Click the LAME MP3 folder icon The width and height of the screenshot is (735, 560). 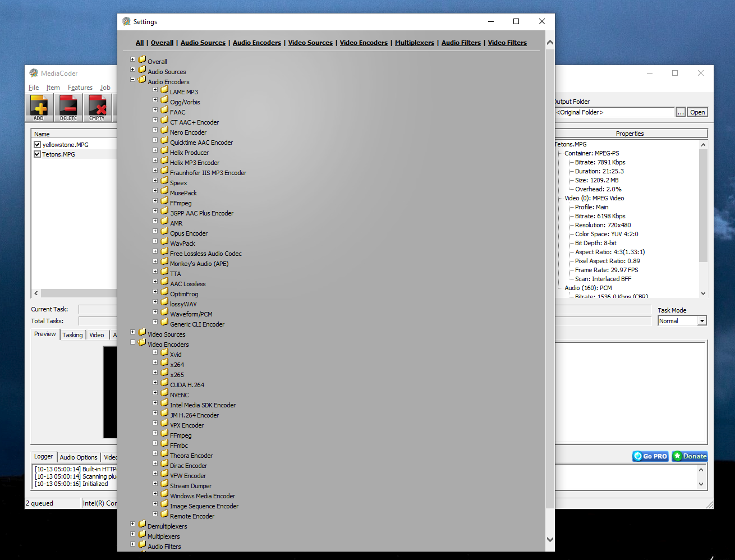(x=164, y=90)
